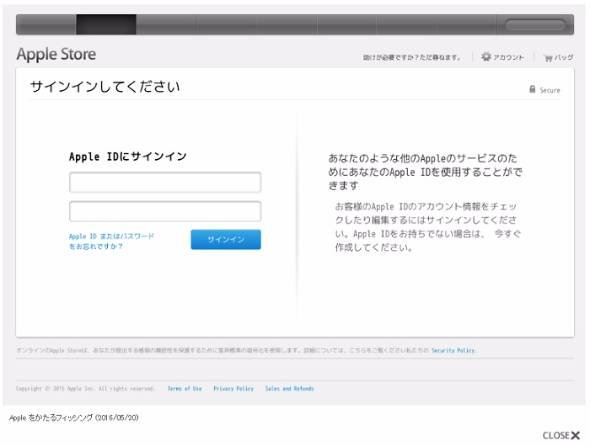
Task: Click the Secure padlock icon
Action: click(532, 89)
